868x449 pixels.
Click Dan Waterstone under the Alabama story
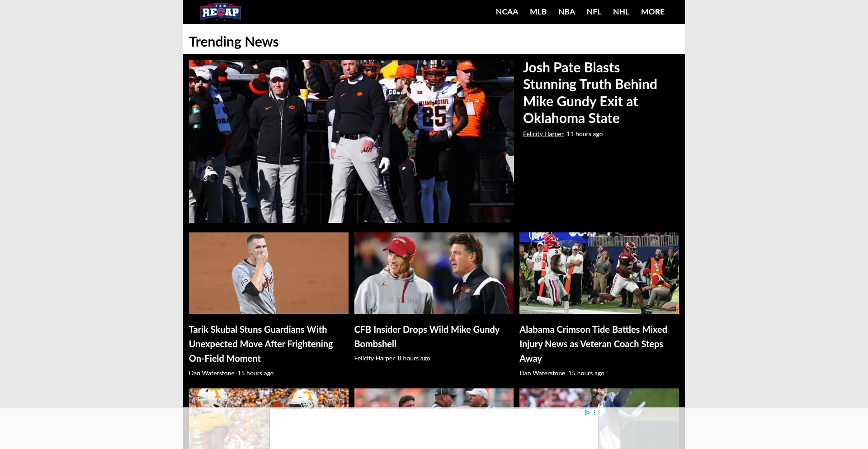(x=542, y=373)
